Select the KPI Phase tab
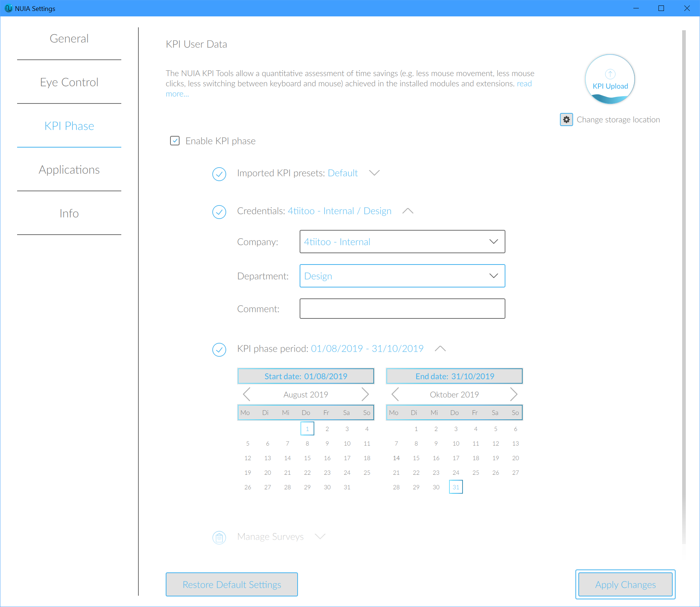700x607 pixels. click(69, 126)
